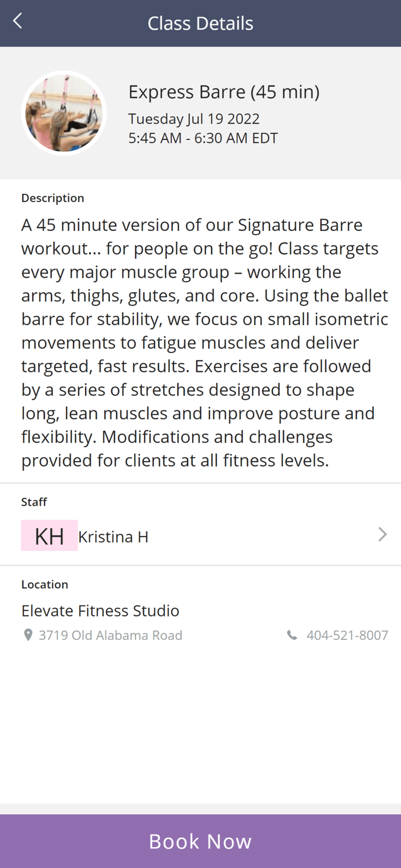
Task: Tap the Location section header
Action: pyautogui.click(x=45, y=584)
